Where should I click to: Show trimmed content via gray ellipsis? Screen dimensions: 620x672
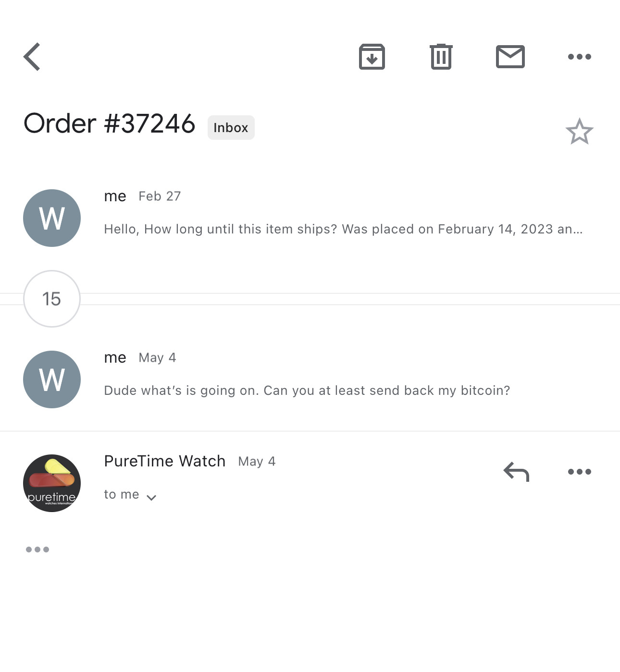37,550
